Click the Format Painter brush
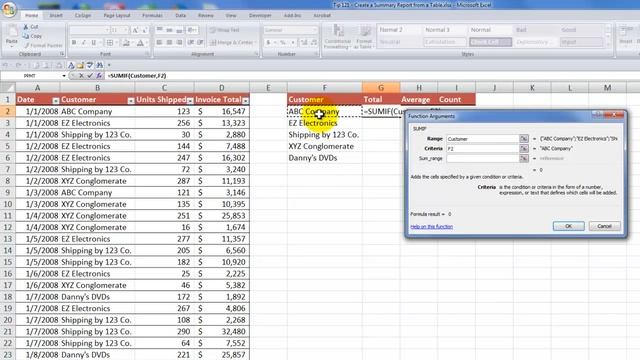 (26, 45)
